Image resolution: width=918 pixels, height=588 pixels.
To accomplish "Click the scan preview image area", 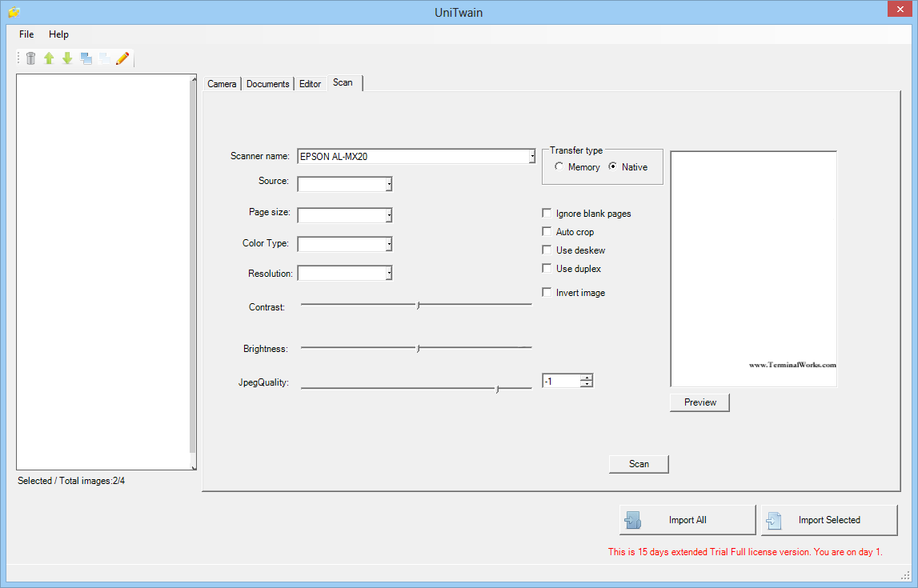I will [753, 269].
